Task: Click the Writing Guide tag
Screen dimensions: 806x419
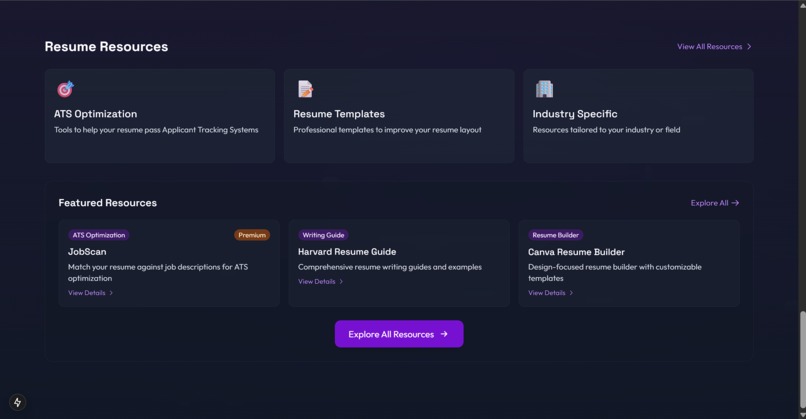Action: tap(323, 235)
